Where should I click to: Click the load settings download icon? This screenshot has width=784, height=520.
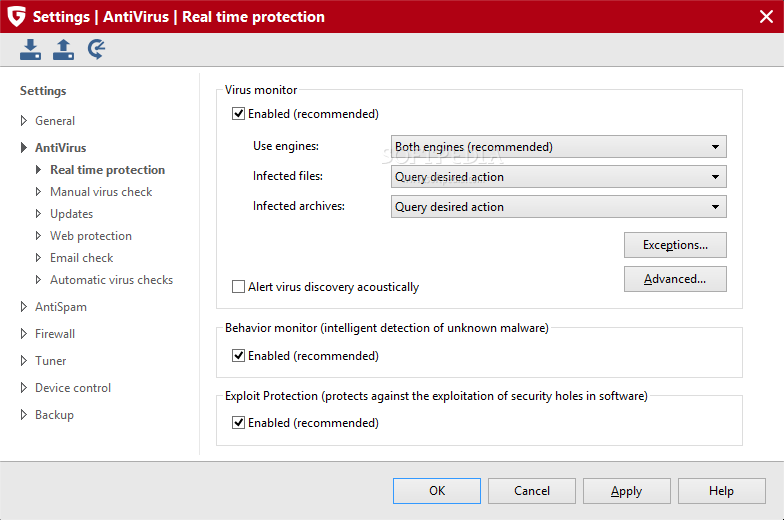click(30, 50)
